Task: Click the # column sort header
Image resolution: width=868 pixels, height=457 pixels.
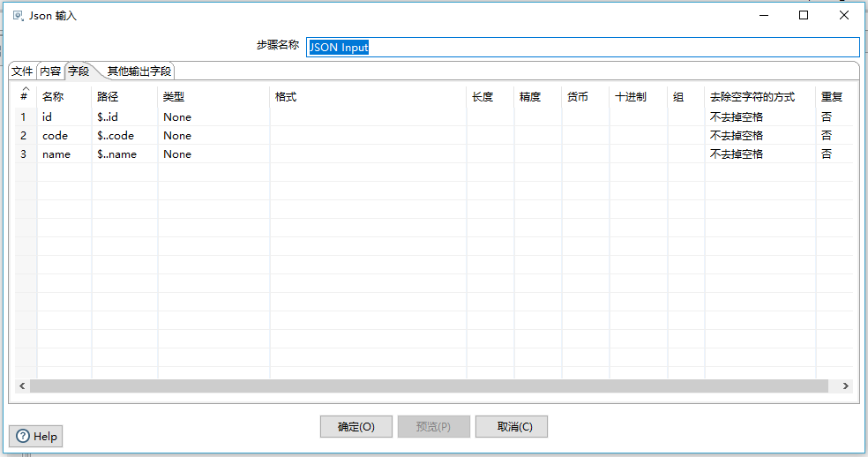Action: [x=26, y=95]
